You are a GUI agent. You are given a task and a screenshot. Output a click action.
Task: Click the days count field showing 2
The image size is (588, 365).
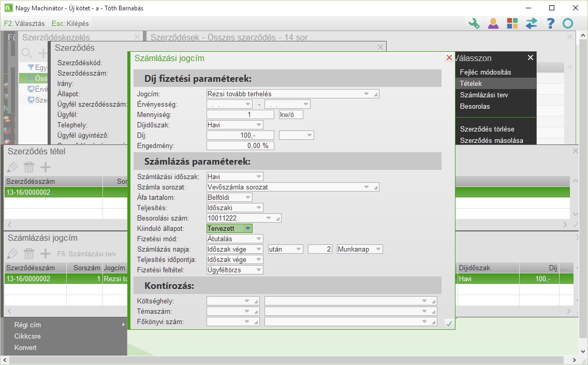(x=320, y=249)
